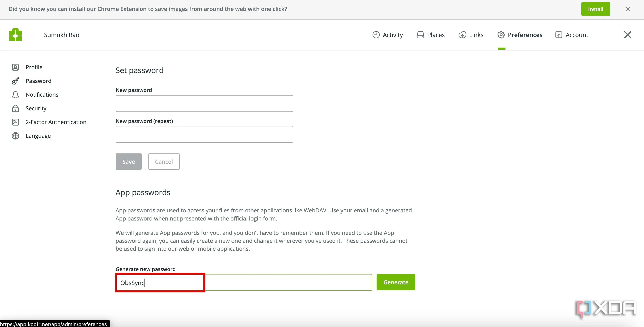Click the Password key icon in sidebar
Screen dimensions: 644x327
coord(15,81)
